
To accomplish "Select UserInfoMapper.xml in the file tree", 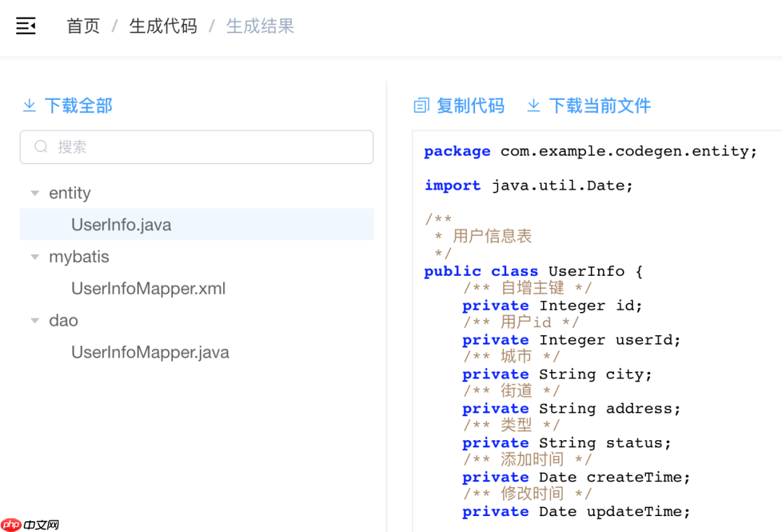I will [148, 288].
